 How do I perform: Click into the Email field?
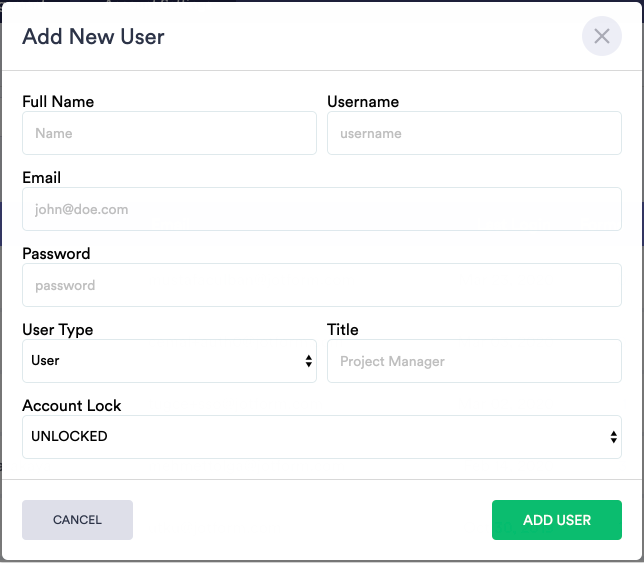[321, 209]
